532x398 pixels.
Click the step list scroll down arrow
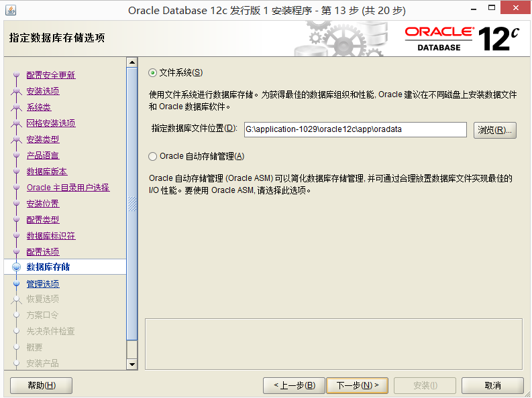click(132, 364)
